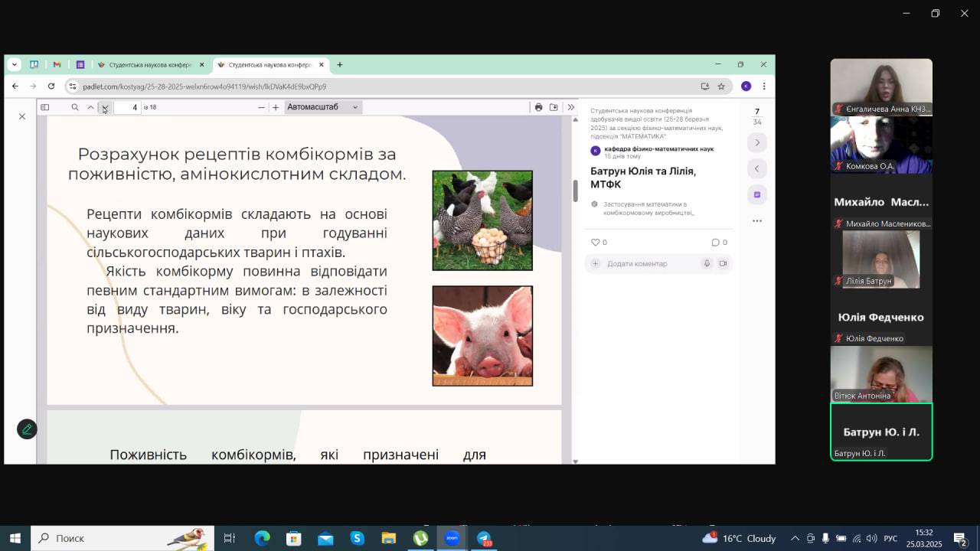Open the pinned Gmail tab
The width and height of the screenshot is (980, 551).
point(57,64)
